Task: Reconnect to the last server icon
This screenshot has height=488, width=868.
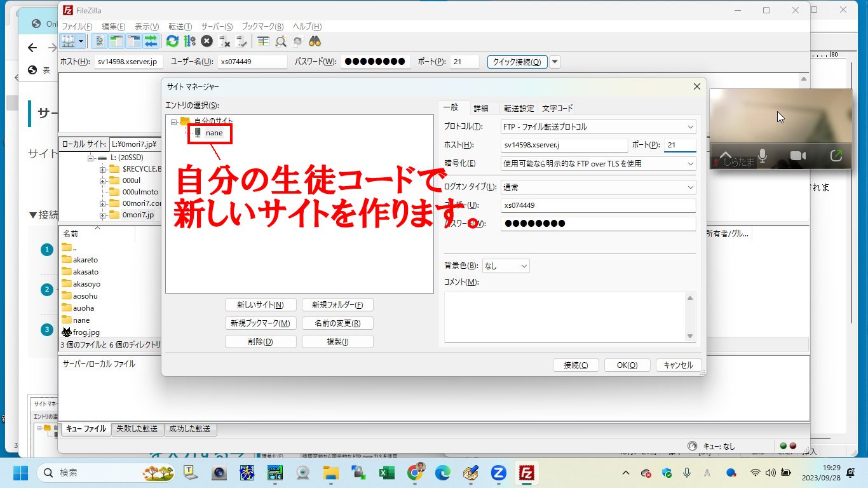Action: (x=241, y=41)
